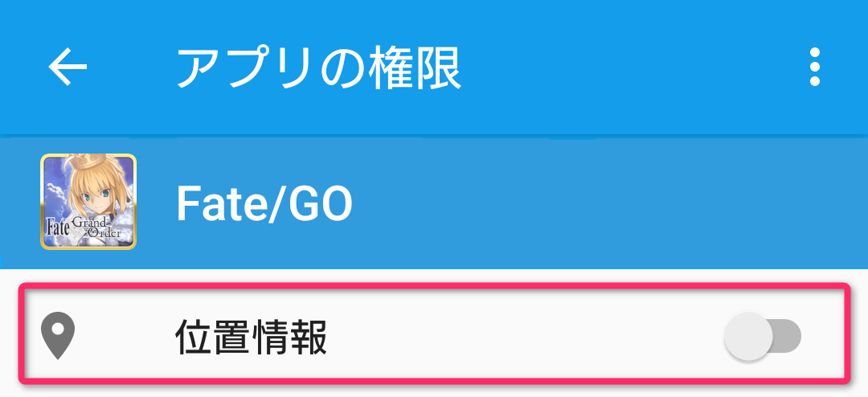
Task: Open the three-dot overflow menu
Action: [x=815, y=67]
